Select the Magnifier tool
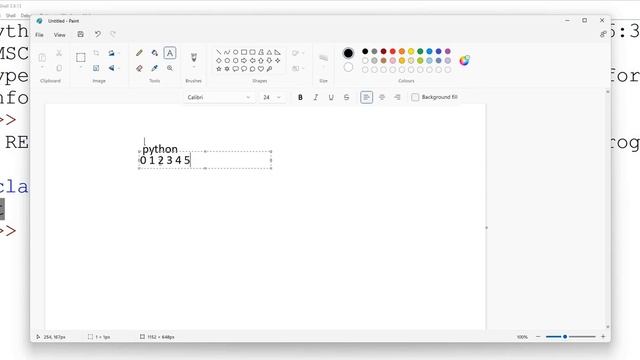640x360 pixels. pyautogui.click(x=170, y=68)
